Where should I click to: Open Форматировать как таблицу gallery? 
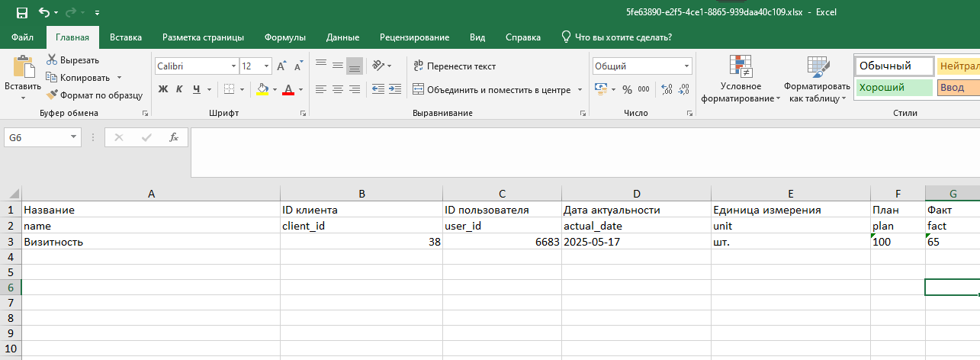pos(817,79)
